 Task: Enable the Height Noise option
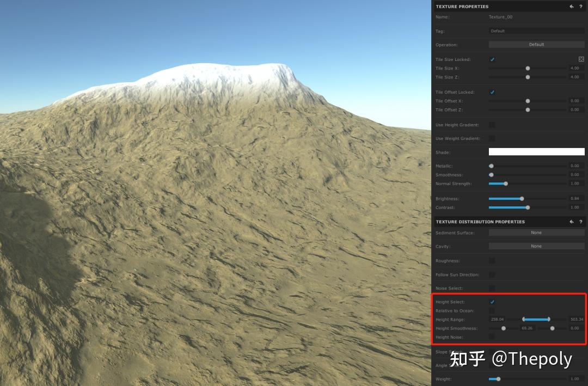click(492, 336)
